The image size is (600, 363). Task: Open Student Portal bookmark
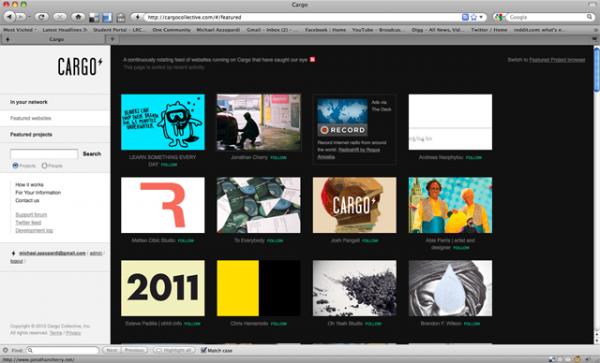tap(120, 30)
